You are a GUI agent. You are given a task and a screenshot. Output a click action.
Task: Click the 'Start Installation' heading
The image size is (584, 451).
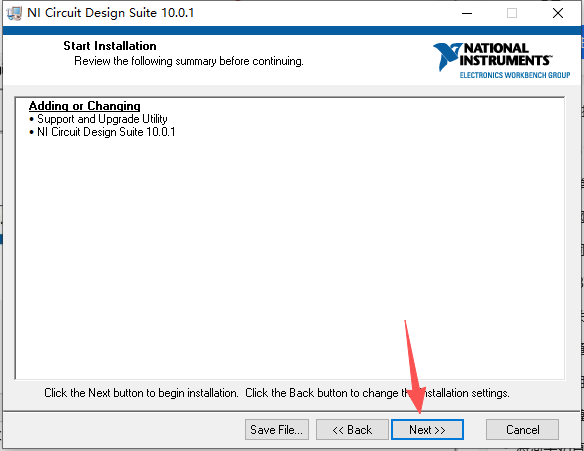(x=110, y=46)
